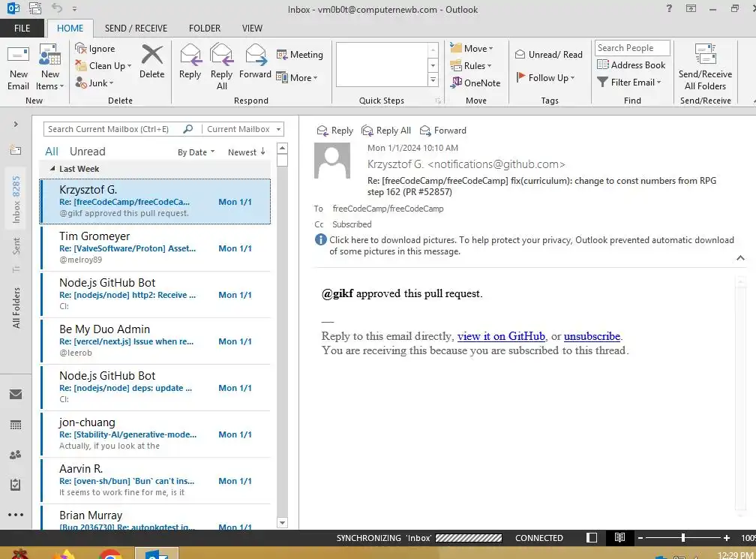Click the Search People field

(632, 48)
